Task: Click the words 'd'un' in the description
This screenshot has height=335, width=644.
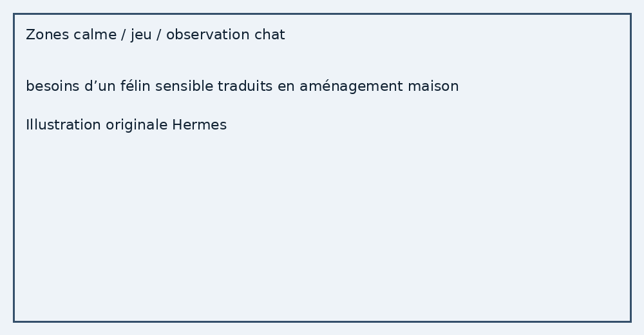Action: click(x=100, y=86)
